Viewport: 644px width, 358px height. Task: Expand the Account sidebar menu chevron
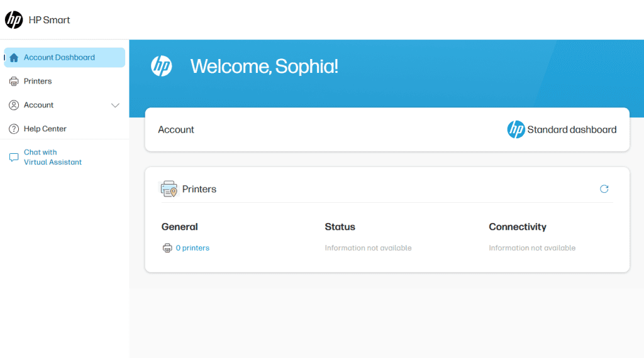(x=116, y=106)
